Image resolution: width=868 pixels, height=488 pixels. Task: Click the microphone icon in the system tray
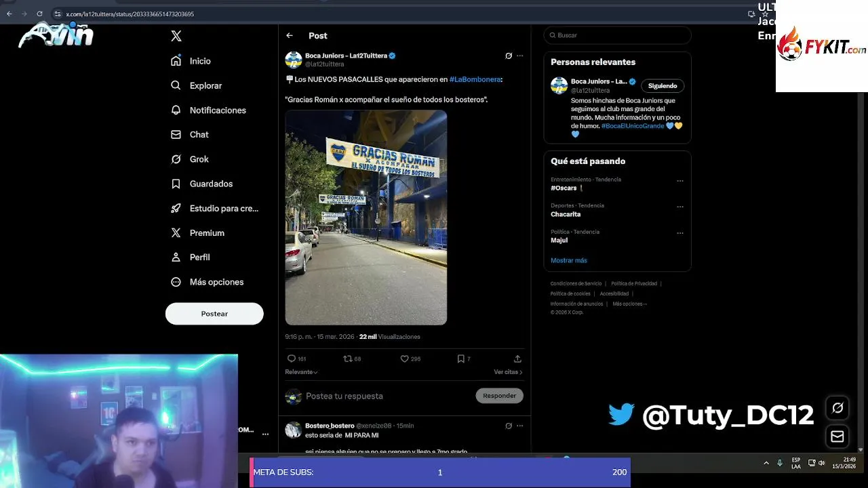[x=780, y=463]
